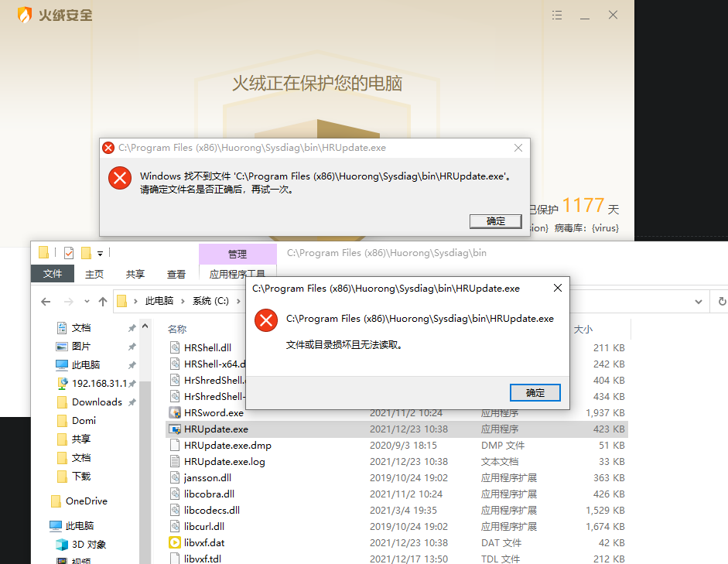Select HRSword.exe application icon
Screen dimensions: 728x564
(175, 412)
